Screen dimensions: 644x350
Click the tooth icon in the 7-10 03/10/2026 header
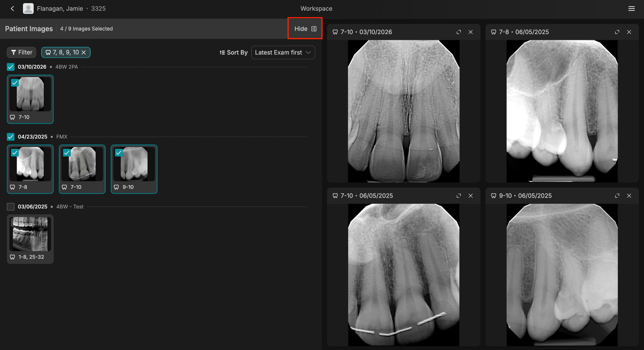[335, 32]
